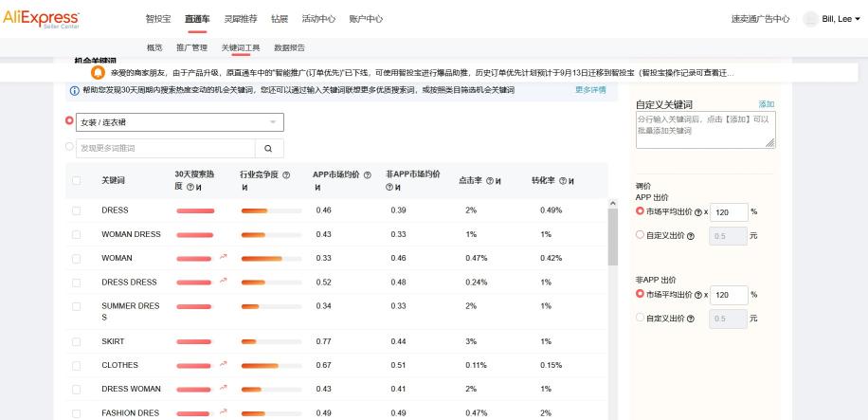The height and width of the screenshot is (420, 868).
Task: Open the 钻展 navigation item
Action: point(280,19)
